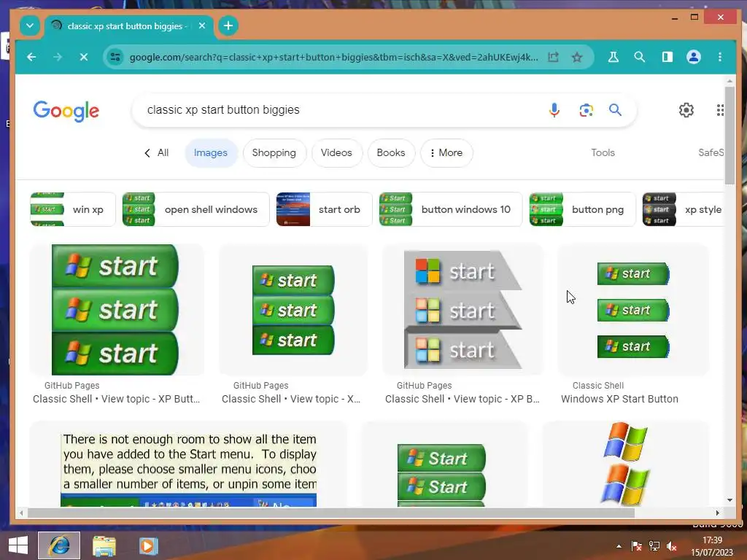Open the network tray icon
Viewport: 747px width, 560px height.
654,546
